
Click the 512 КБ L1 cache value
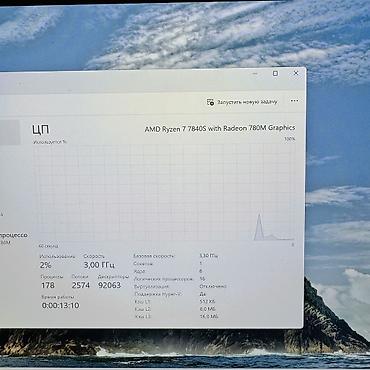tap(207, 302)
